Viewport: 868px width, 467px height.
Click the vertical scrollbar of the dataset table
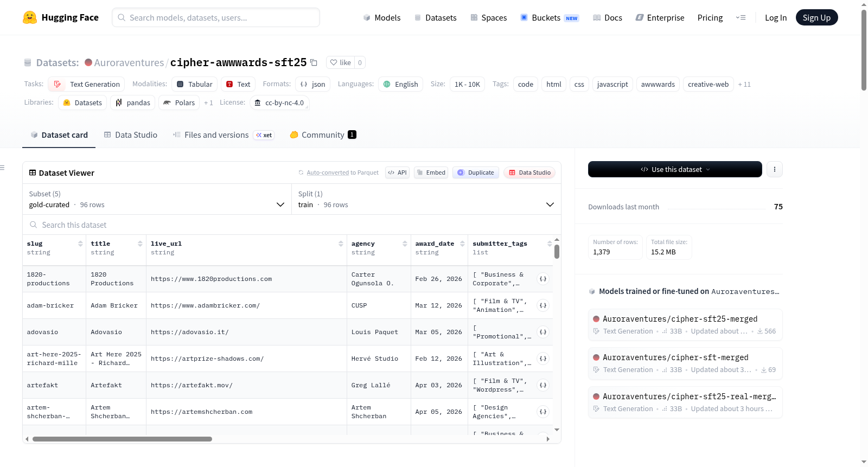click(557, 252)
